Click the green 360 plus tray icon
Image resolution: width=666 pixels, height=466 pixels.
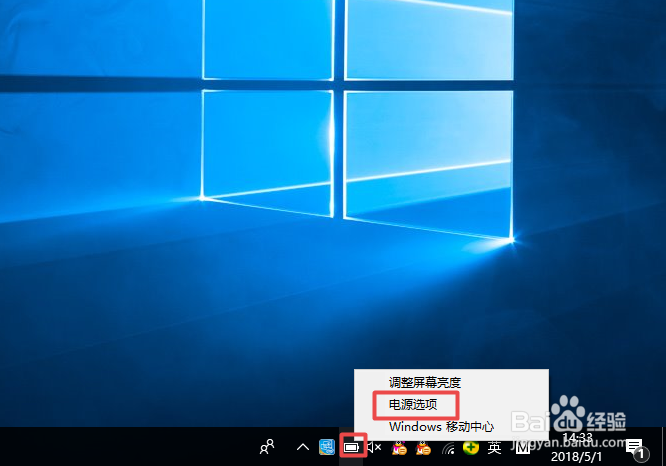(471, 447)
